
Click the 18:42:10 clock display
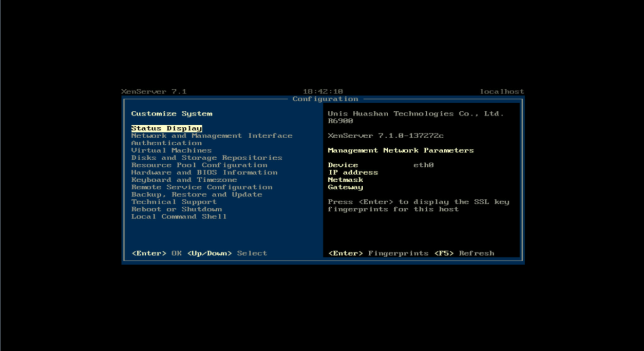pos(323,92)
